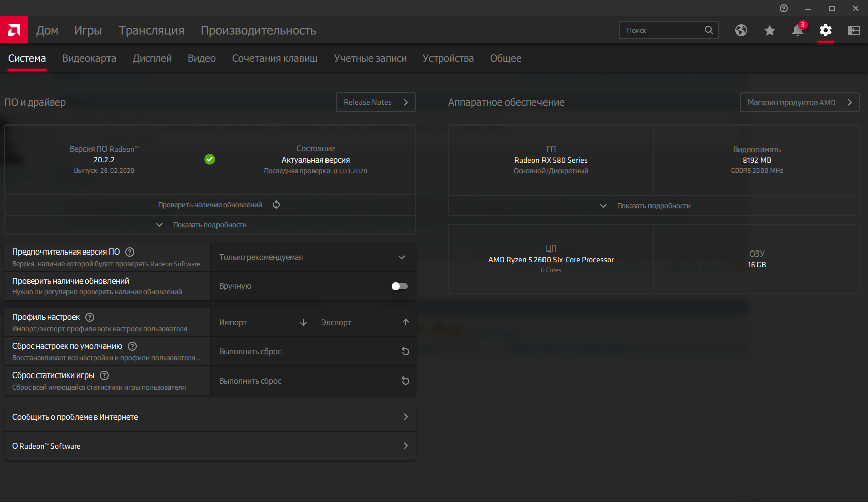Click help icon beside Профиль настроек
This screenshot has width=868, height=502.
coord(90,317)
